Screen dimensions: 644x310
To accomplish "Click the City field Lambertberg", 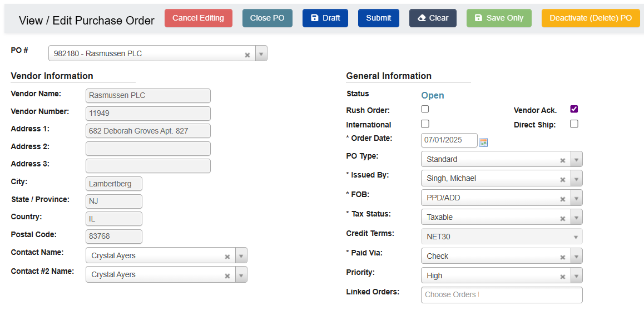I will (x=114, y=184).
